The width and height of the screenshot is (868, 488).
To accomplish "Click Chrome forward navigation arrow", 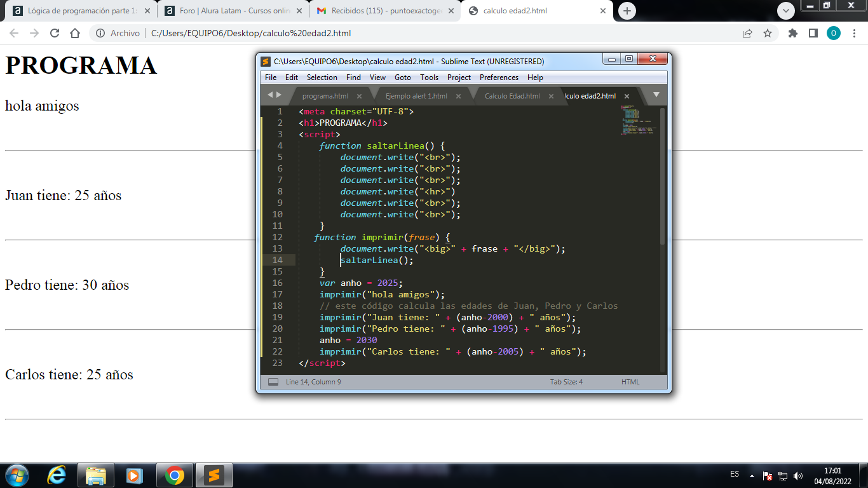I will (x=34, y=34).
